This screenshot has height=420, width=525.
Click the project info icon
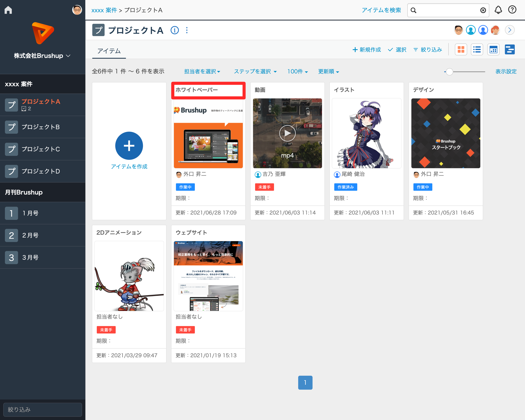175,30
